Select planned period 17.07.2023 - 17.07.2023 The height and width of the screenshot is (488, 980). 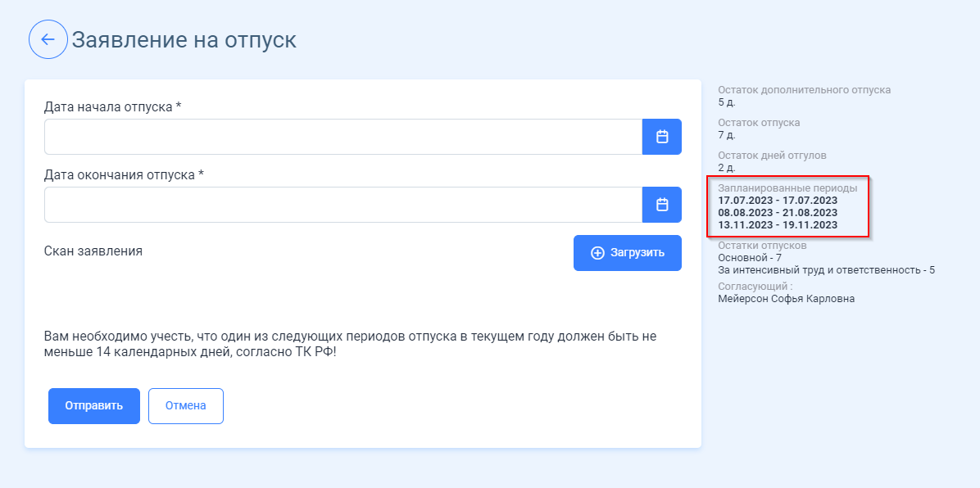coord(778,201)
